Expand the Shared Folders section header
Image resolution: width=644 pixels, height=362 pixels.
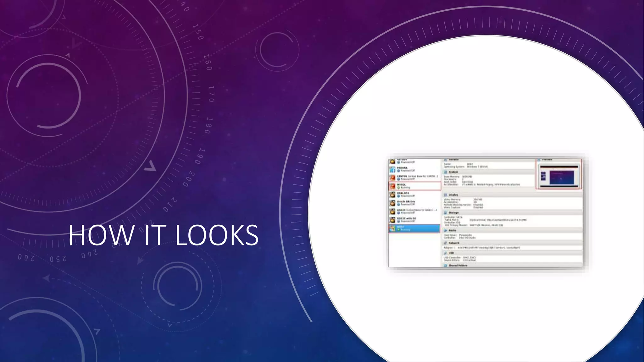point(458,266)
